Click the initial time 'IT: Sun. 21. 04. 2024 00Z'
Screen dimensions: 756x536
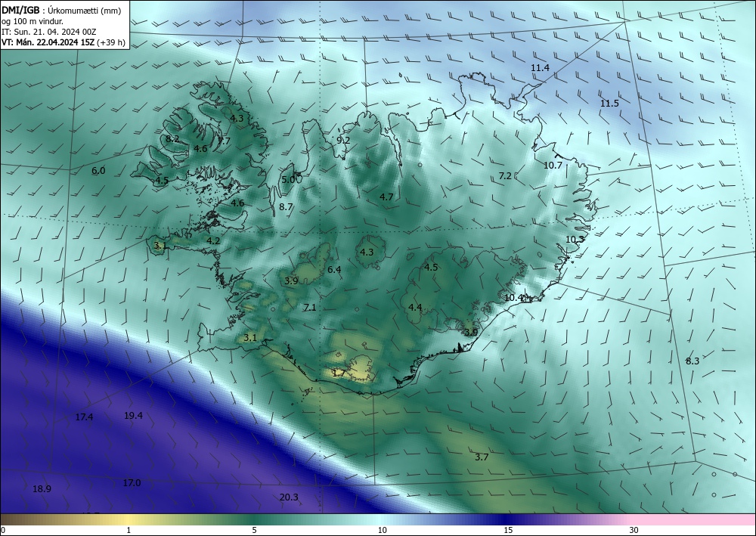tap(48, 32)
